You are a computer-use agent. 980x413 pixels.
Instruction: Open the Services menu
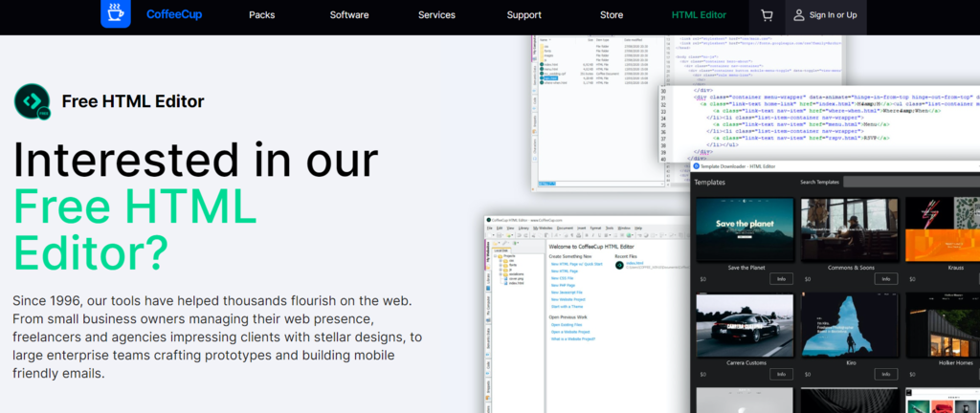(436, 15)
